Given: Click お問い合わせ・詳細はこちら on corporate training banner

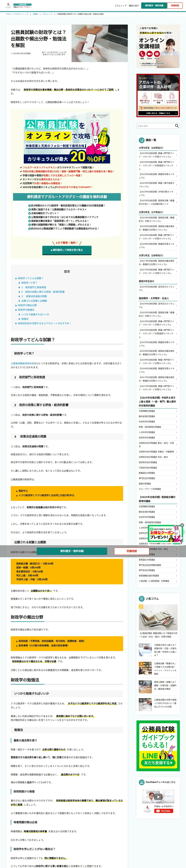Looking at the screenshot, I should [158, 113].
